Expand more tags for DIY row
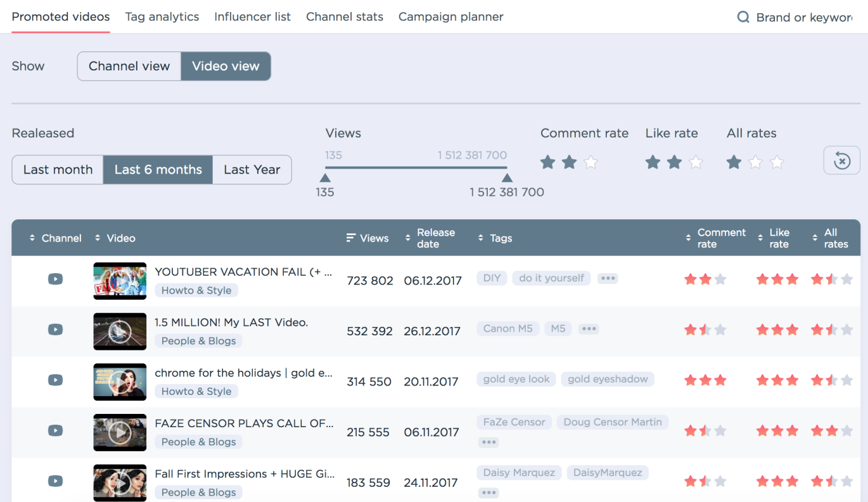This screenshot has width=868, height=502. coord(608,278)
